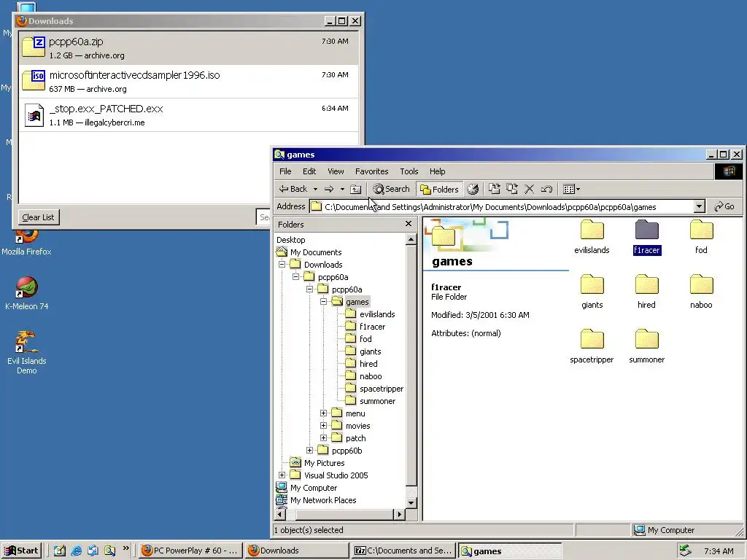747x560 pixels.
Task: Select My Network Places in tree
Action: (323, 500)
